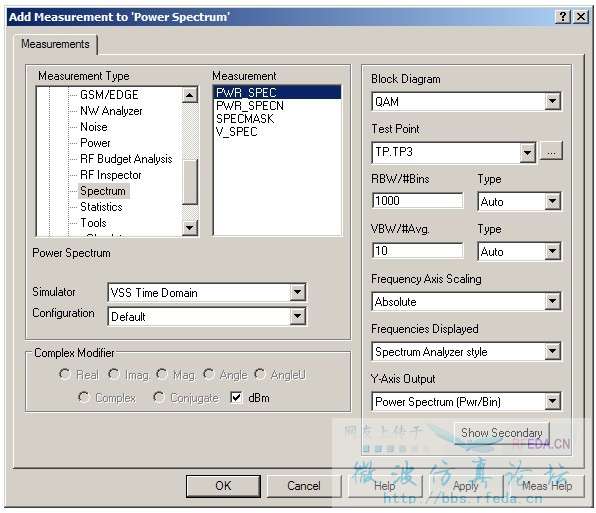Select the Mag. complex modifier radio
This screenshot has width=596, height=513.
coord(162,375)
